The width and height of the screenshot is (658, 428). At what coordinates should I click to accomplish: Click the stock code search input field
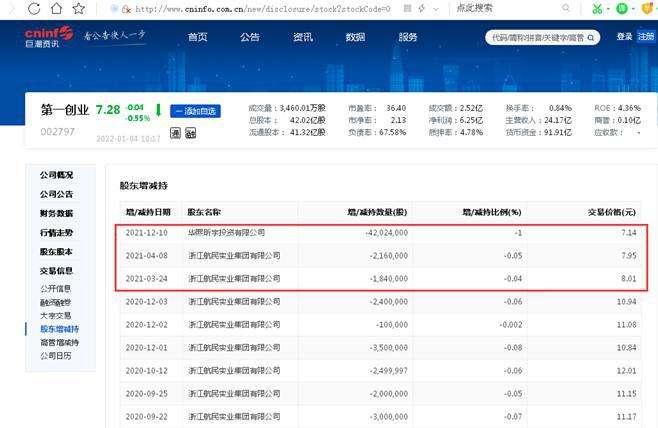tap(538, 38)
